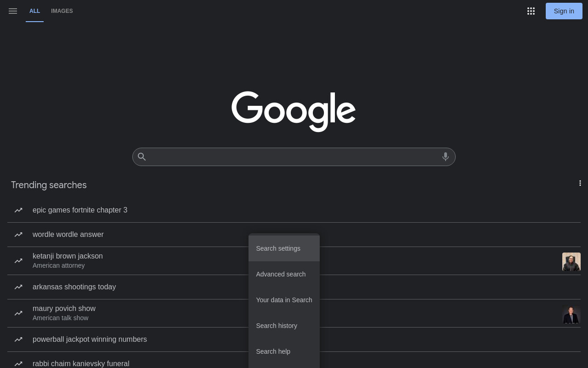This screenshot has width=588, height=368.
Task: Search wordle wordle answer trend
Action: [68, 235]
